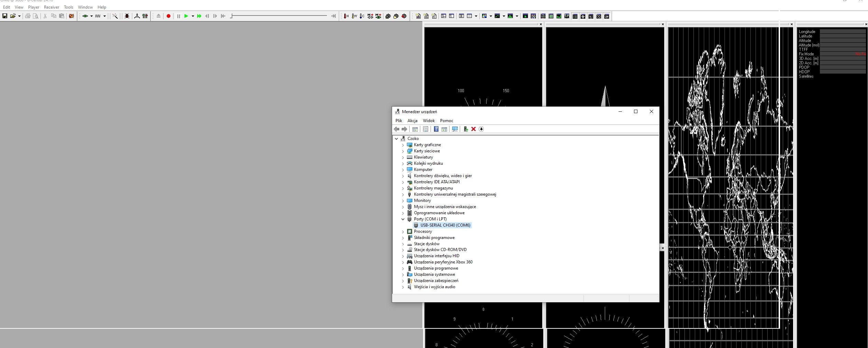Open the Receiver menu
Screen dimensions: 868x348
click(x=52, y=7)
